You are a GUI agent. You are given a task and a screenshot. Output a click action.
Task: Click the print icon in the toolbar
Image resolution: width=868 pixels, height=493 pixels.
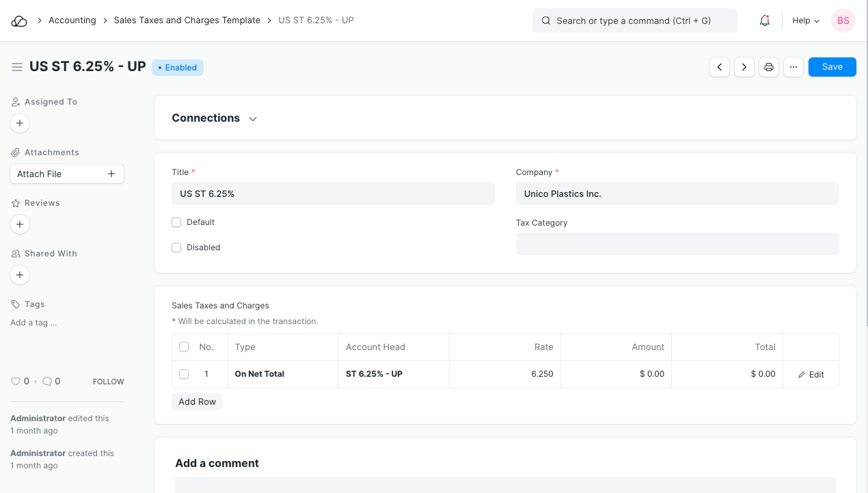(768, 66)
